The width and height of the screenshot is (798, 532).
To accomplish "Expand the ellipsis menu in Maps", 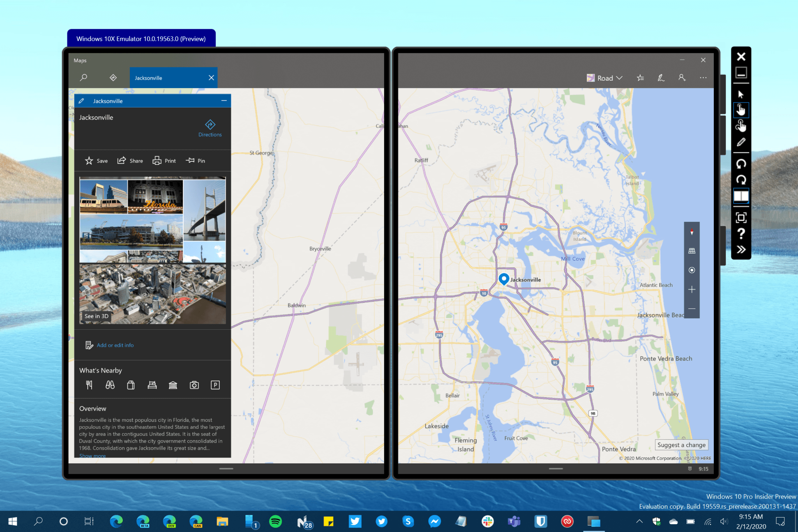I will [x=703, y=78].
